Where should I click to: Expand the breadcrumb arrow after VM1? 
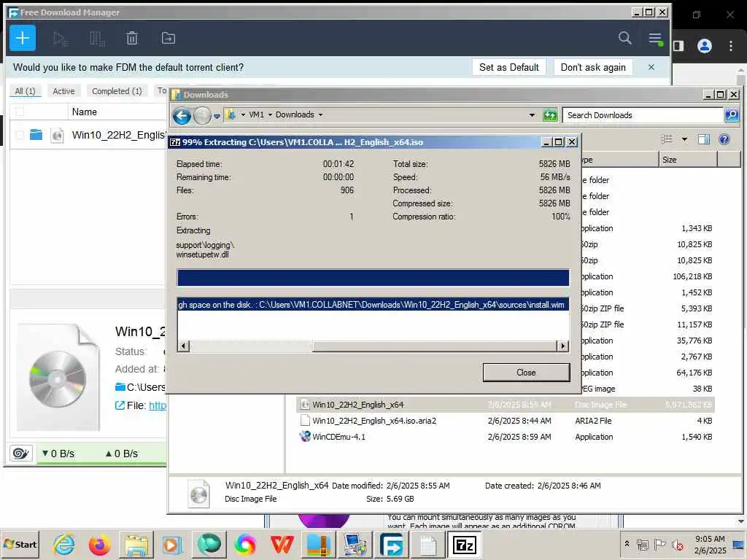[x=270, y=114]
